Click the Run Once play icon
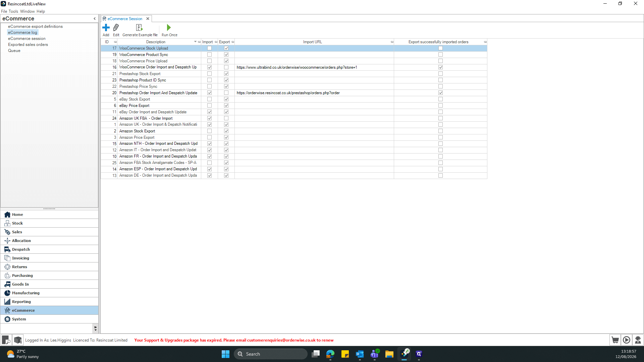The image size is (644, 362). 169,27
